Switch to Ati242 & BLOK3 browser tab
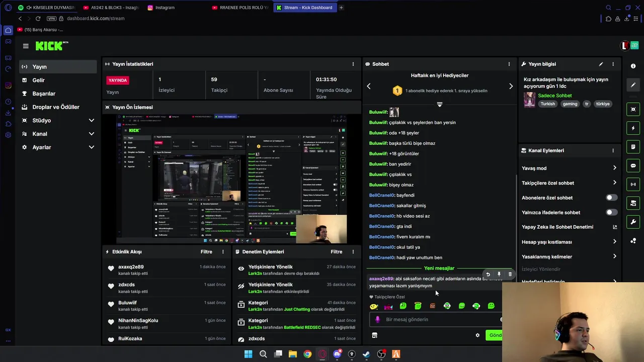 coord(110,8)
